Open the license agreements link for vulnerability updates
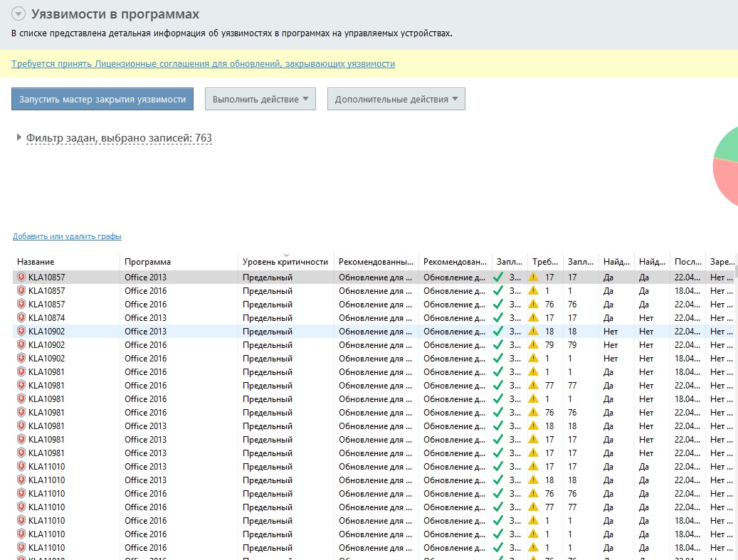 [203, 63]
